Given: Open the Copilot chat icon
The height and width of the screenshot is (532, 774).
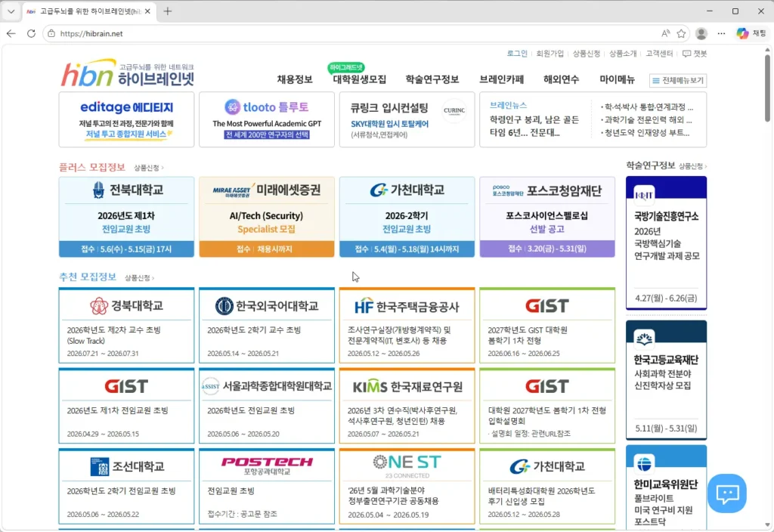Looking at the screenshot, I should [x=751, y=33].
